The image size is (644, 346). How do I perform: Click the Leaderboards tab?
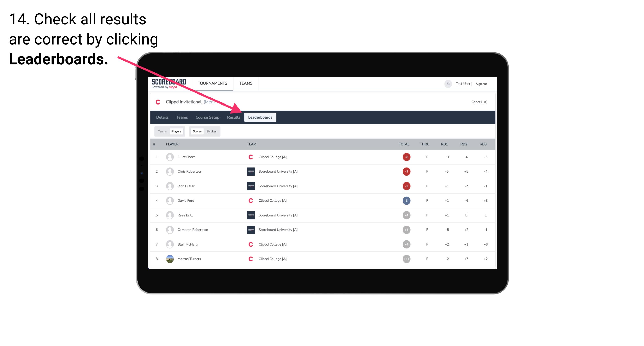[x=260, y=118]
